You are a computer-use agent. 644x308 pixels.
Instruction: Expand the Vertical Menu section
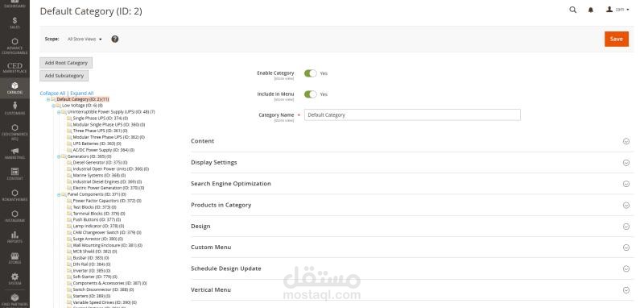click(x=412, y=290)
